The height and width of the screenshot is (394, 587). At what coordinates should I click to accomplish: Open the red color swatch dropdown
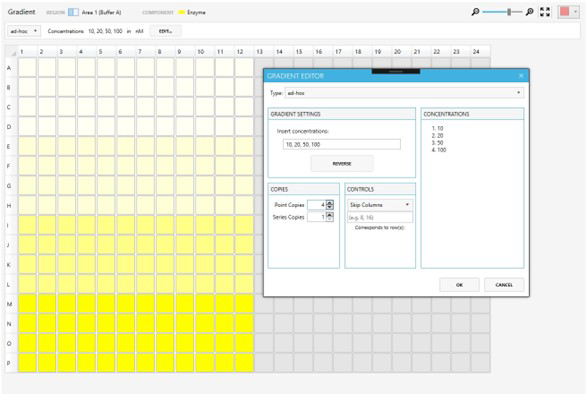pyautogui.click(x=568, y=12)
